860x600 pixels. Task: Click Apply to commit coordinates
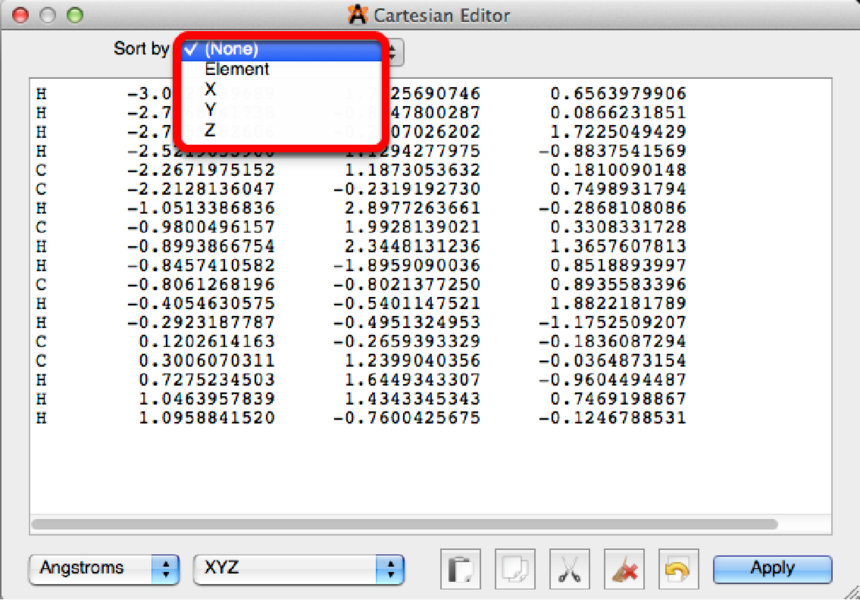click(x=772, y=568)
